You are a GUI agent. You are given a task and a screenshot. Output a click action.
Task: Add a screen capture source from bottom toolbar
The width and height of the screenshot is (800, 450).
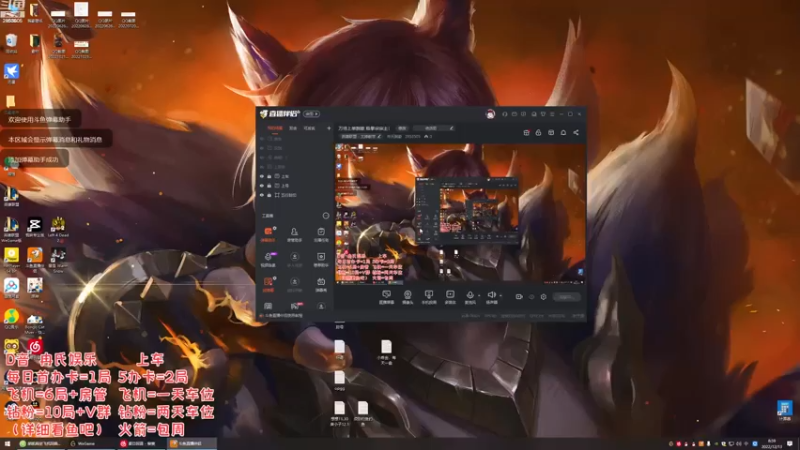click(386, 297)
